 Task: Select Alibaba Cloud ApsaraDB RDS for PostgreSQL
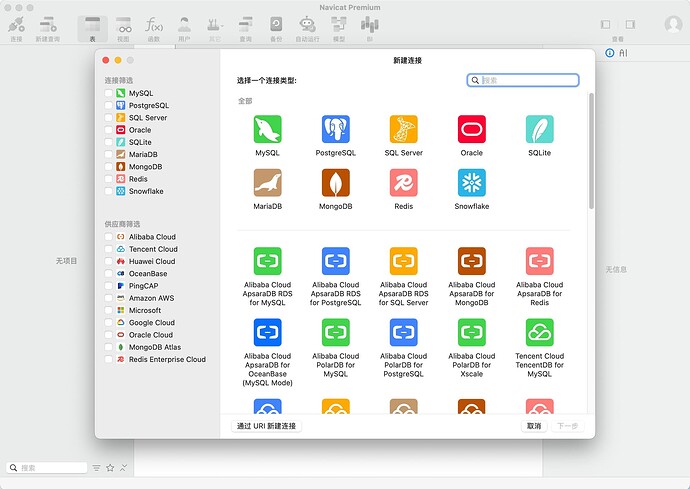(x=335, y=261)
